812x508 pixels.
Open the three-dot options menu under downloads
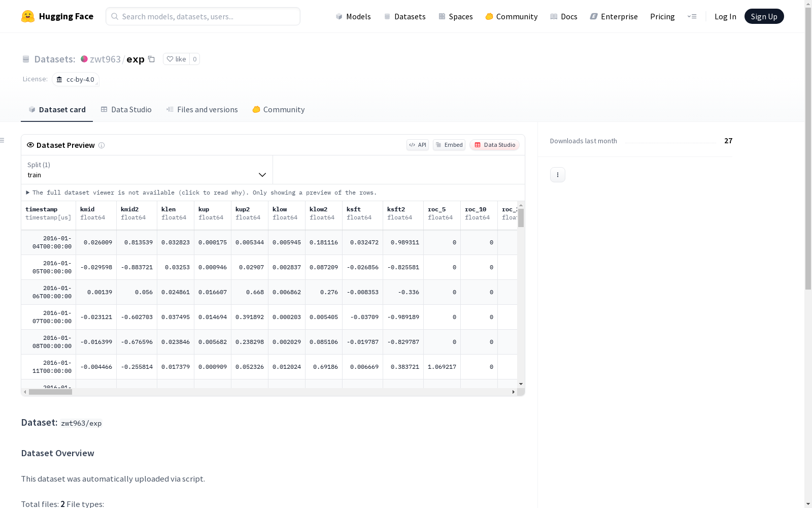tap(558, 175)
